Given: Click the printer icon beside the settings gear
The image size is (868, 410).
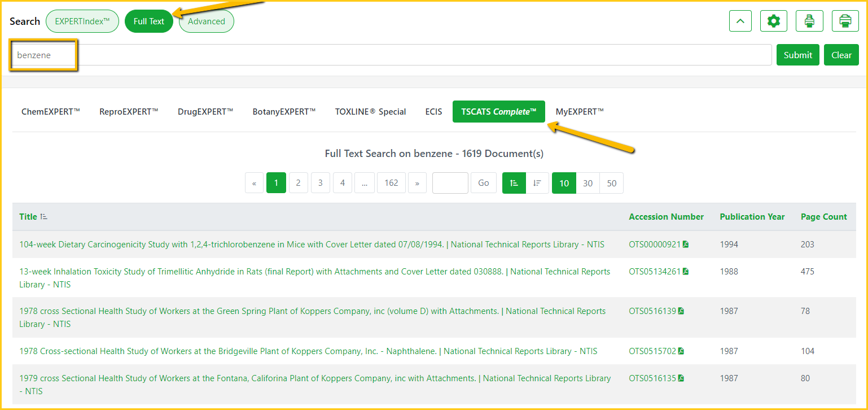Looking at the screenshot, I should [809, 21].
